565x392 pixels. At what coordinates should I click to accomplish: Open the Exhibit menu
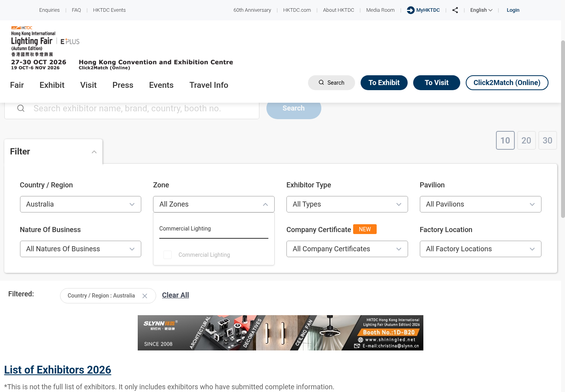click(x=52, y=85)
